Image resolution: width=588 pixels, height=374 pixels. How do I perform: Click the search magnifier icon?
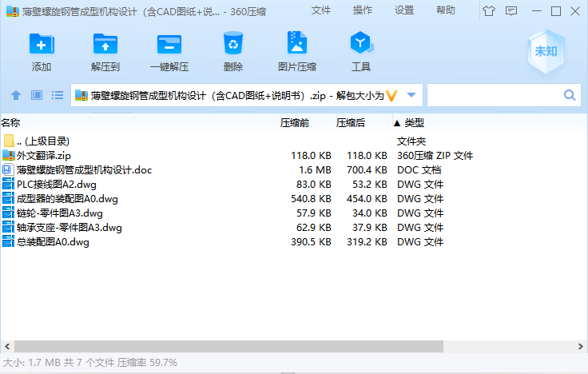tap(570, 95)
